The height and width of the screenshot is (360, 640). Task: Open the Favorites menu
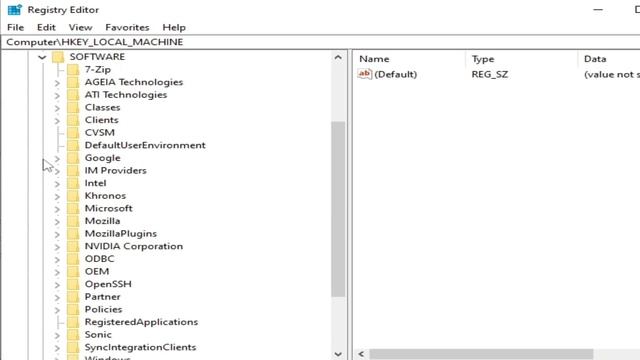127,27
